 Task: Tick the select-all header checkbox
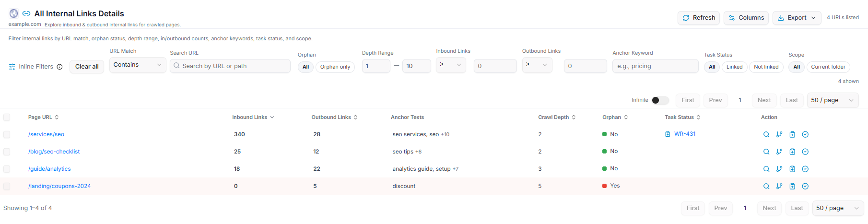[x=7, y=117]
